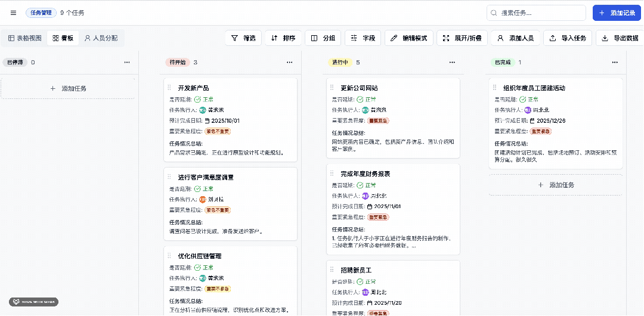
Task: Enable 编辑模式 edit mode
Action: pyautogui.click(x=409, y=38)
